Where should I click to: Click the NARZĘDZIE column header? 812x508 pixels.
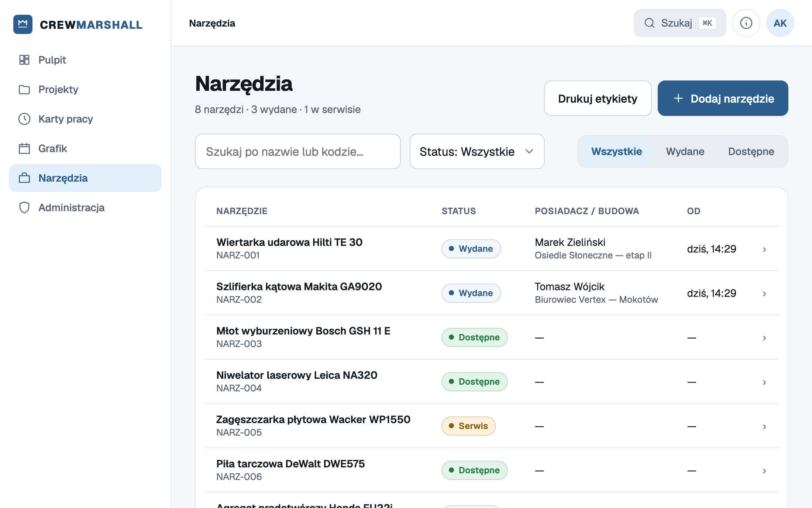(242, 211)
